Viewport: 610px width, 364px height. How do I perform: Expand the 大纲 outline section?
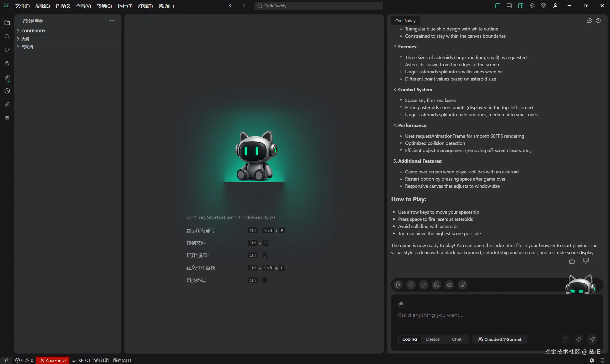[25, 39]
